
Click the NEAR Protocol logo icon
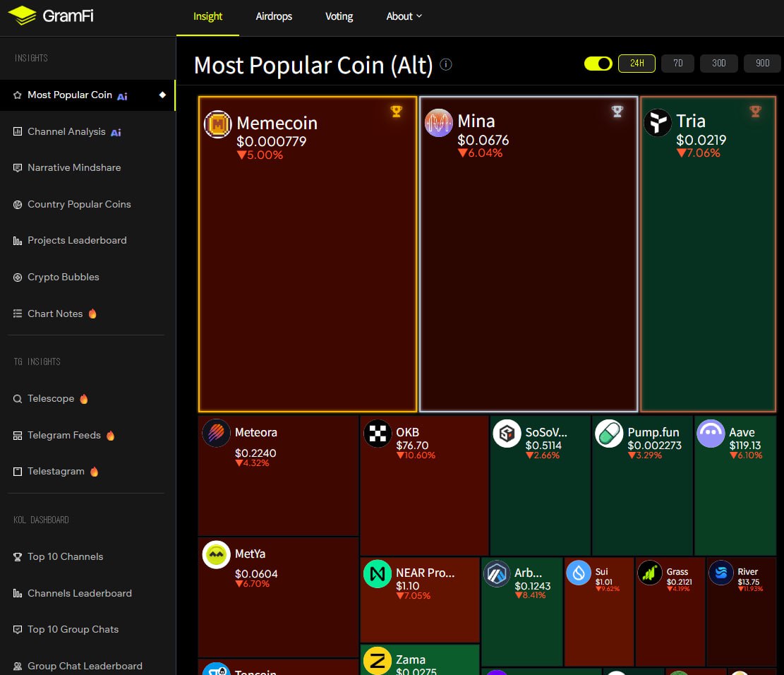coord(378,574)
